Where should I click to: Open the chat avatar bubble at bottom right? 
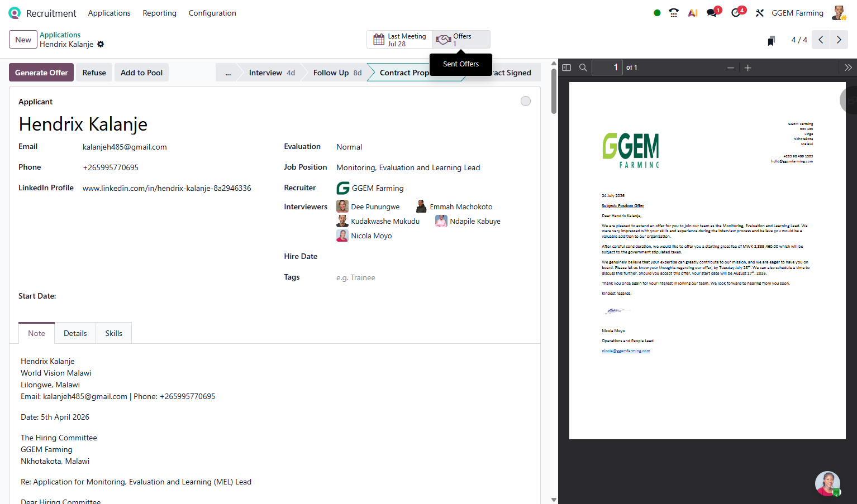(x=827, y=483)
